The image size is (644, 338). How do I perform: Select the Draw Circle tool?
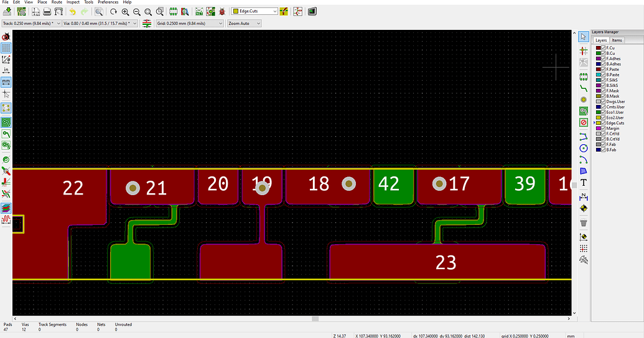[583, 148]
